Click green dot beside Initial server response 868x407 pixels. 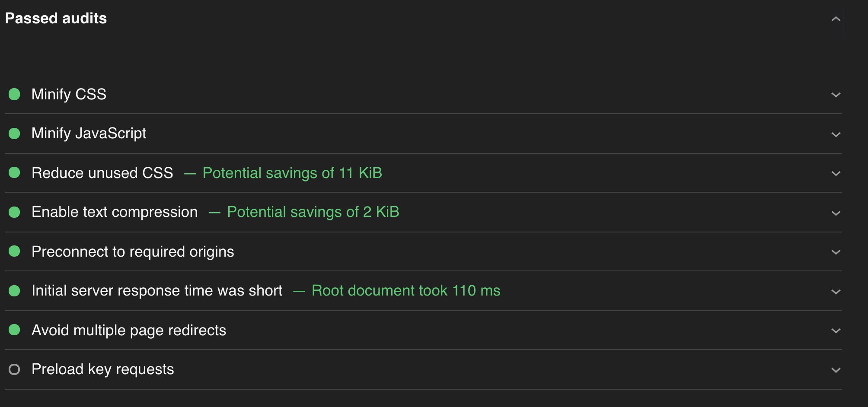point(14,291)
